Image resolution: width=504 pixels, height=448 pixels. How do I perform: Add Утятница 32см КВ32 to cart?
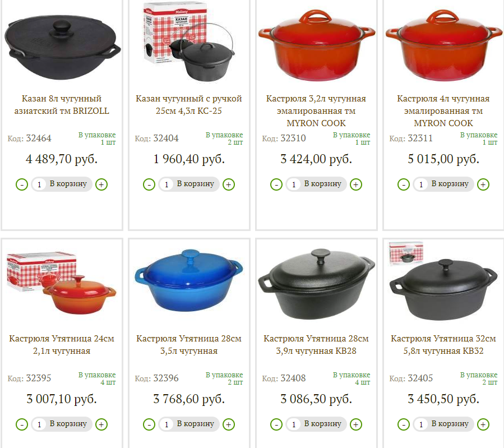450,424
